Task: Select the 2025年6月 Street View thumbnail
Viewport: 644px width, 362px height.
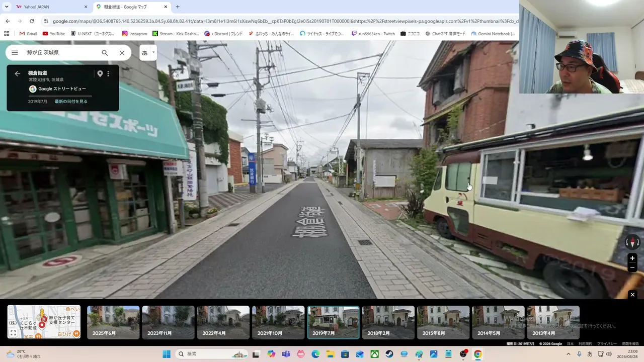Action: point(113,322)
